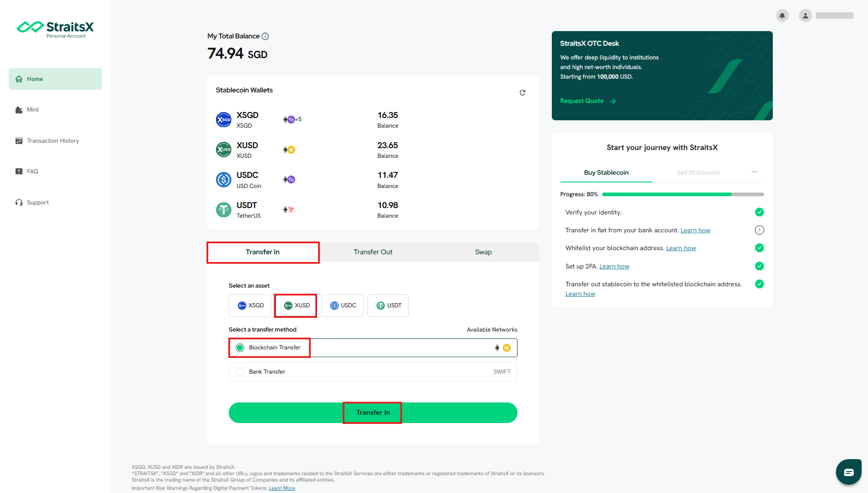Click the Home house icon in sidebar

(19, 79)
